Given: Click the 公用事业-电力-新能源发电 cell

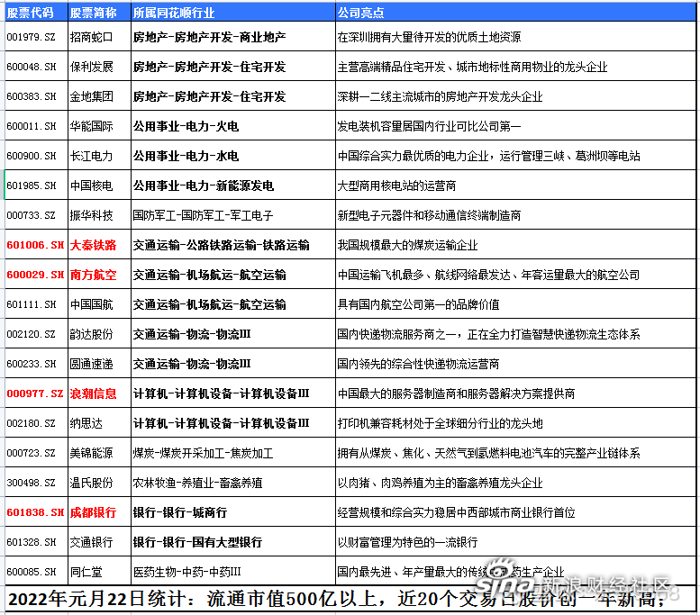Looking at the screenshot, I should (233, 185).
